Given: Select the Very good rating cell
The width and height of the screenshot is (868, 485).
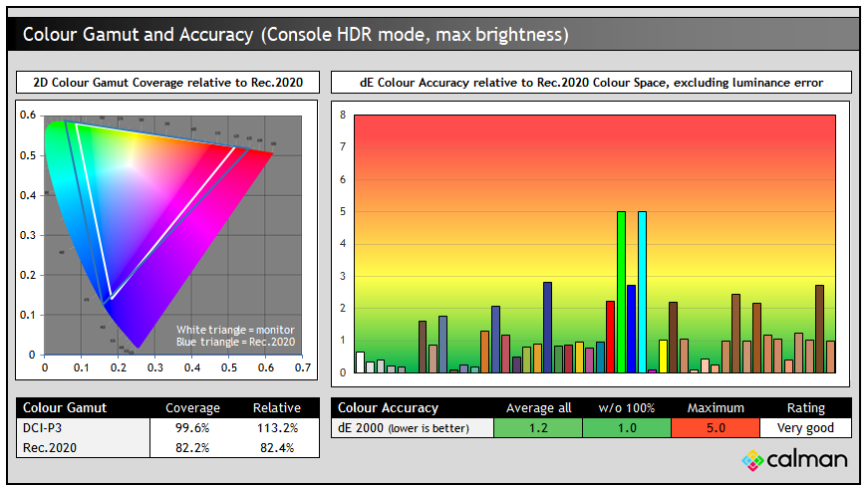Looking at the screenshot, I should coord(805,427).
